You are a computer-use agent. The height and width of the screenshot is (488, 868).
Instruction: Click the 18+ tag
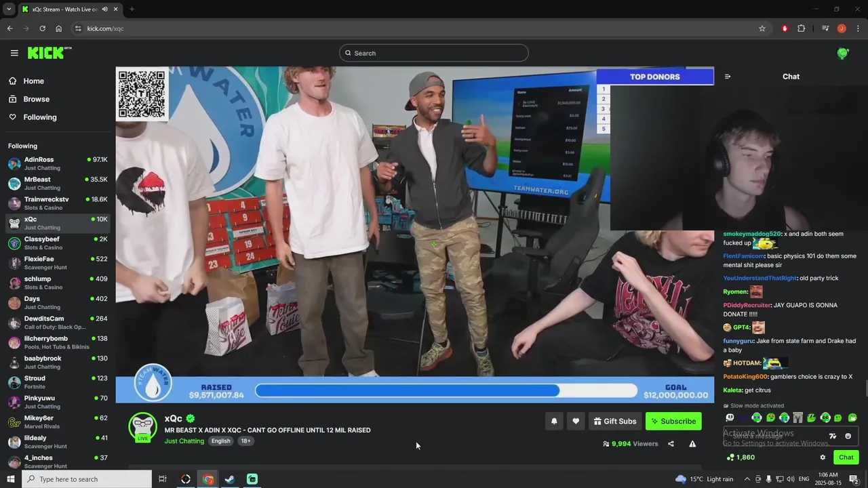click(x=245, y=441)
